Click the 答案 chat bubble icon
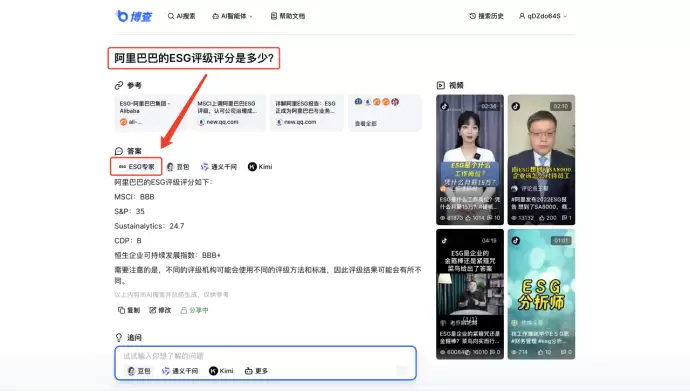 [x=119, y=151]
